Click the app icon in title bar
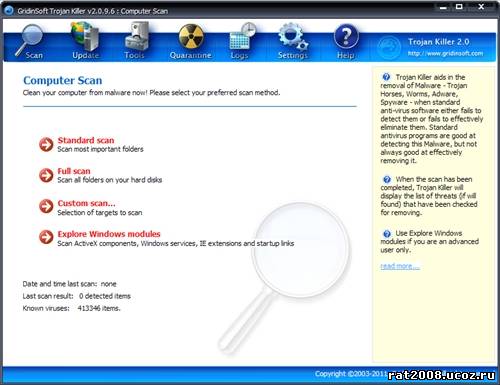The image size is (500, 385). [x=8, y=10]
